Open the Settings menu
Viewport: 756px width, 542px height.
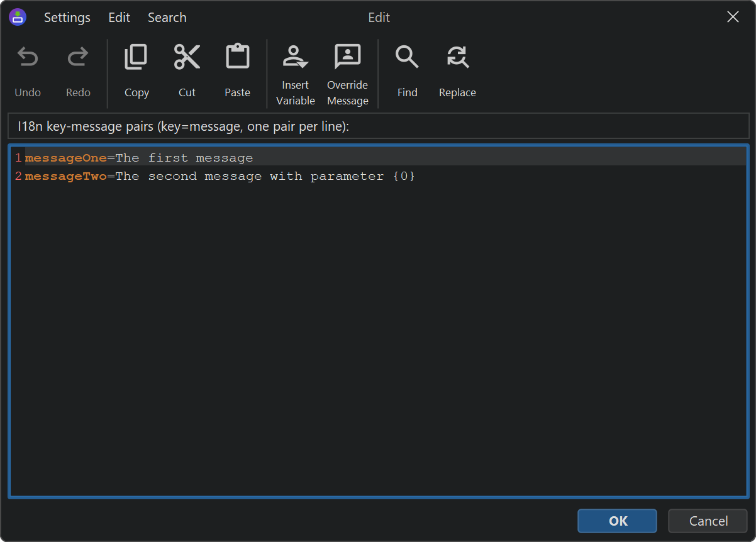pos(67,18)
